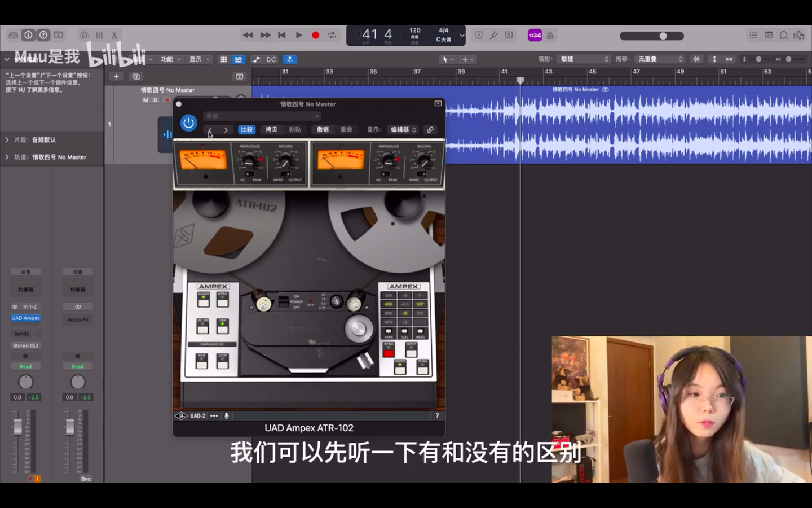Toggle the Flex view button

271,59
